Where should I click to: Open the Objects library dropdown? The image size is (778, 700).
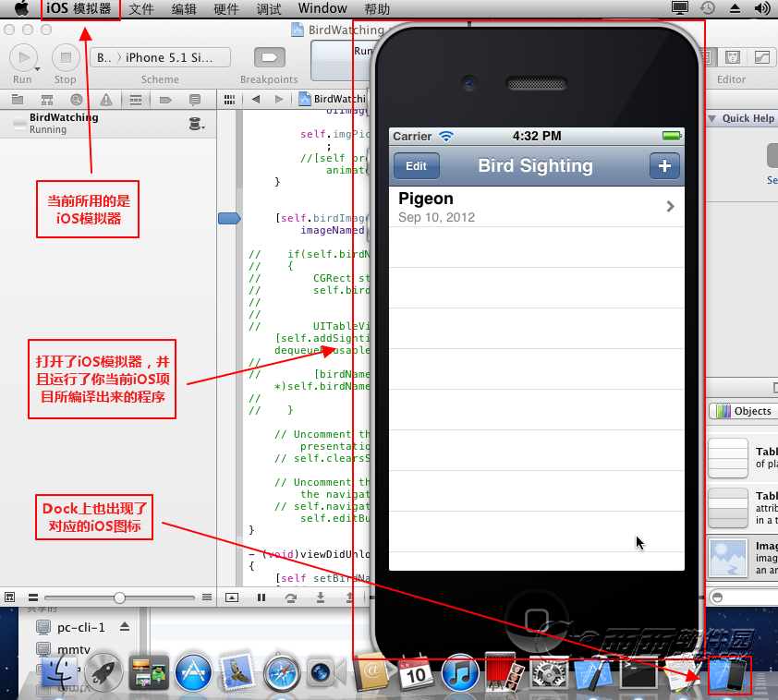coord(744,411)
